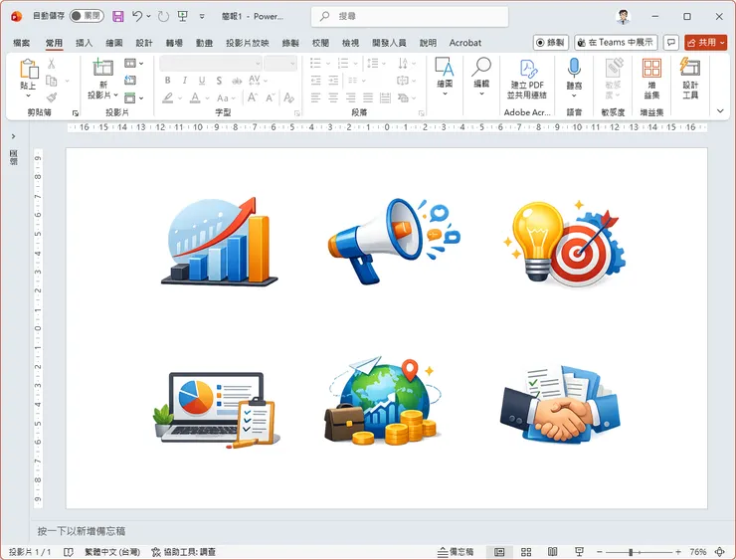Click the 76% zoom level

point(698,552)
